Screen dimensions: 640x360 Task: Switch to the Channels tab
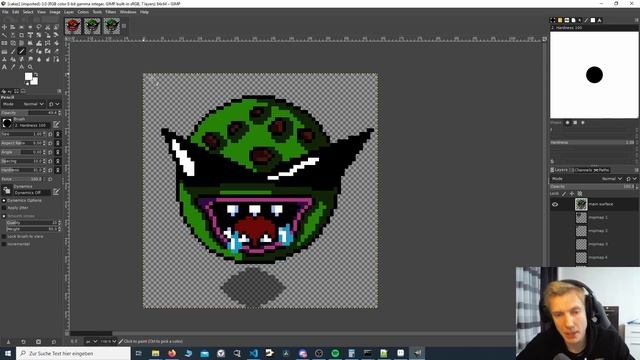(x=581, y=170)
